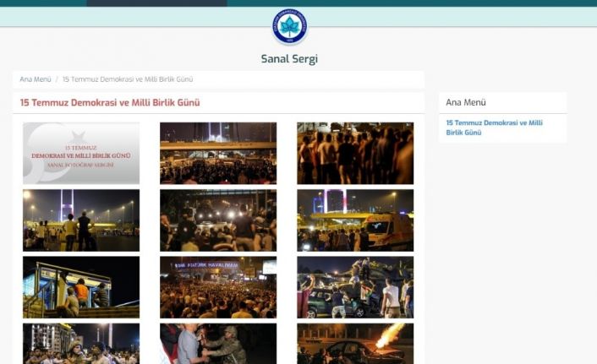597x364 pixels.
Task: Open the Atatürk Havalimanı crowd photo
Action: pos(218,287)
